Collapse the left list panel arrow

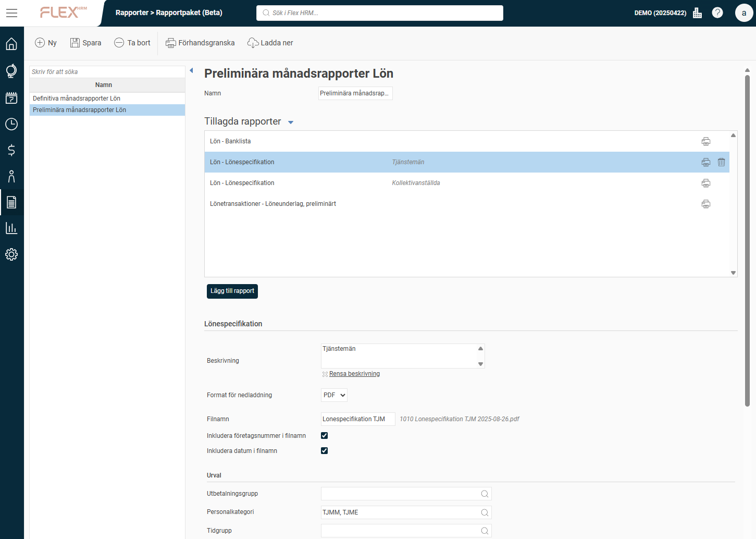point(191,71)
